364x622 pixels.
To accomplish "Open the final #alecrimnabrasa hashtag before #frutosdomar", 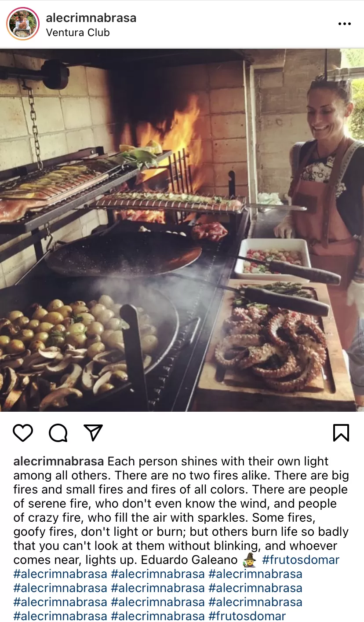I will pos(158,616).
